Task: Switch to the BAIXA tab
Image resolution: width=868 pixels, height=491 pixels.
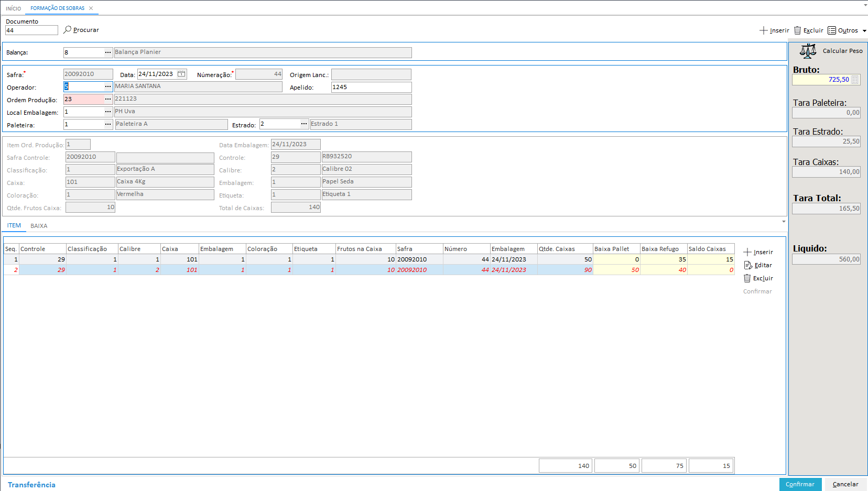Action: tap(39, 226)
